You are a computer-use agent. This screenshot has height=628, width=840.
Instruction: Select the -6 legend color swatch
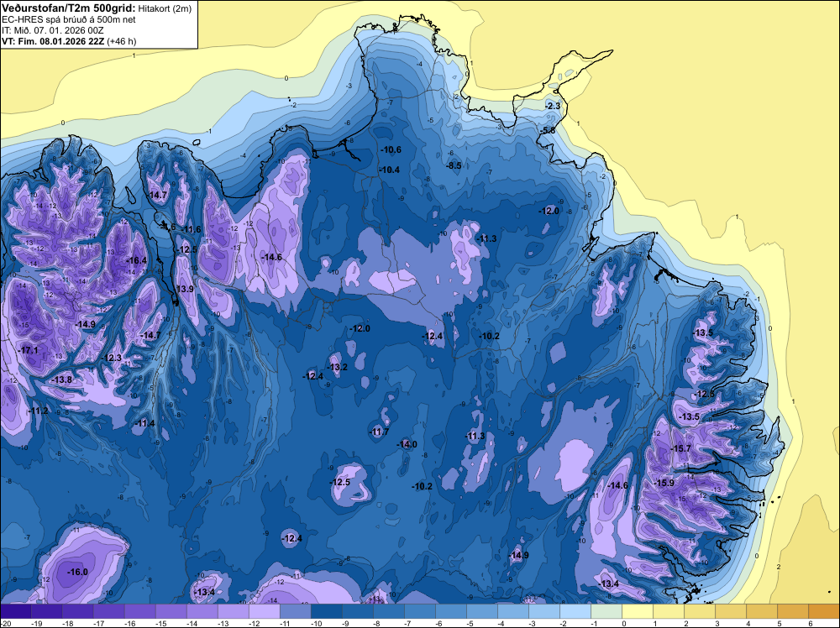pos(451,611)
